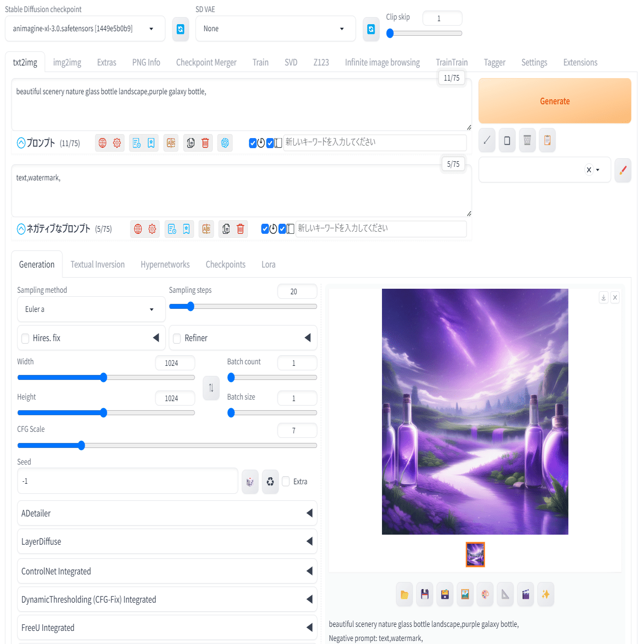Enable the Hires. fix checkbox
The width and height of the screenshot is (644, 644).
25,339
